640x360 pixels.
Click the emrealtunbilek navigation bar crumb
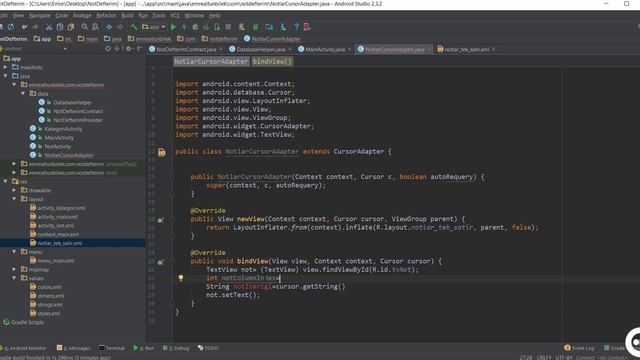(x=149, y=39)
